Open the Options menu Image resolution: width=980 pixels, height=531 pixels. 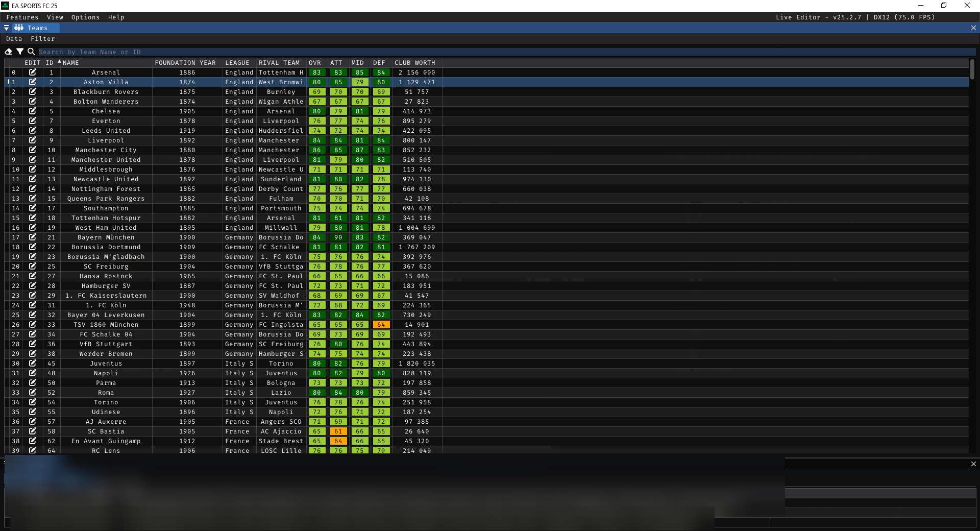(86, 17)
